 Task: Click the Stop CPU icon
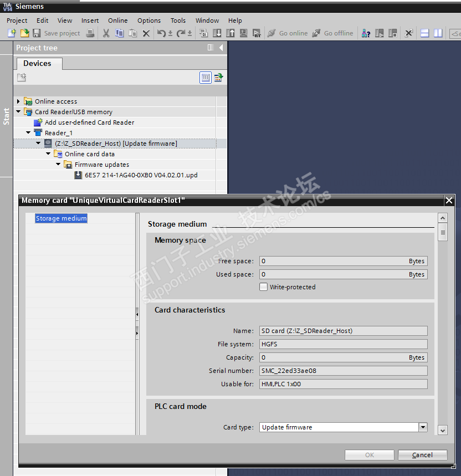coord(392,33)
